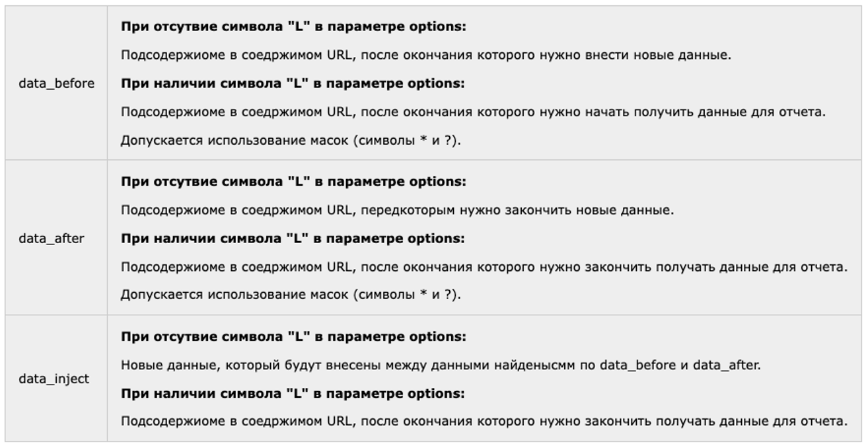The height and width of the screenshot is (448, 868).
Task: Click 'При отсутвие символа' heading in data_before row
Action: 293,27
